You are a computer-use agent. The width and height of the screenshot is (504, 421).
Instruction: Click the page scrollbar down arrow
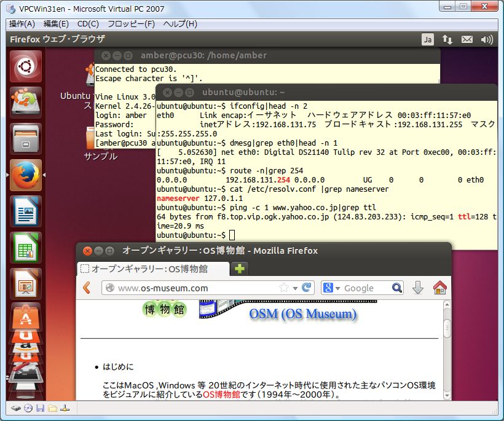[447, 396]
